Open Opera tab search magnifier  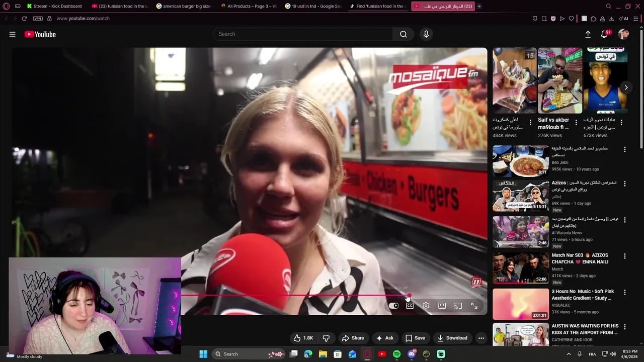tap(608, 6)
